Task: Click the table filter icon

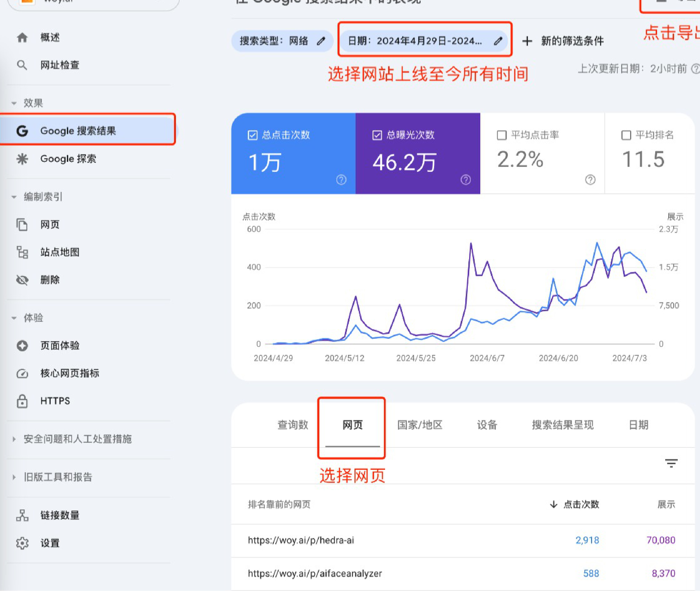Action: 671,463
